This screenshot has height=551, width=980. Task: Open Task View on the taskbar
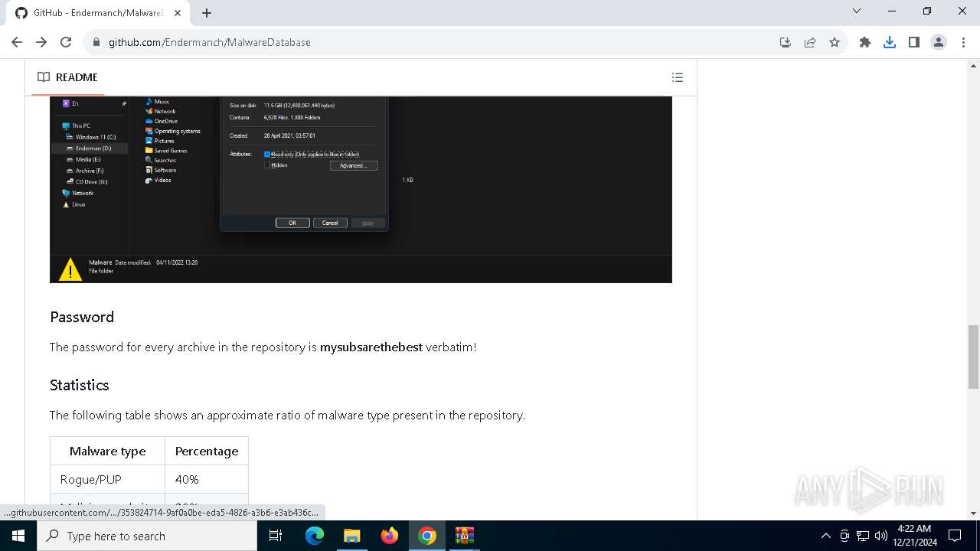(276, 536)
